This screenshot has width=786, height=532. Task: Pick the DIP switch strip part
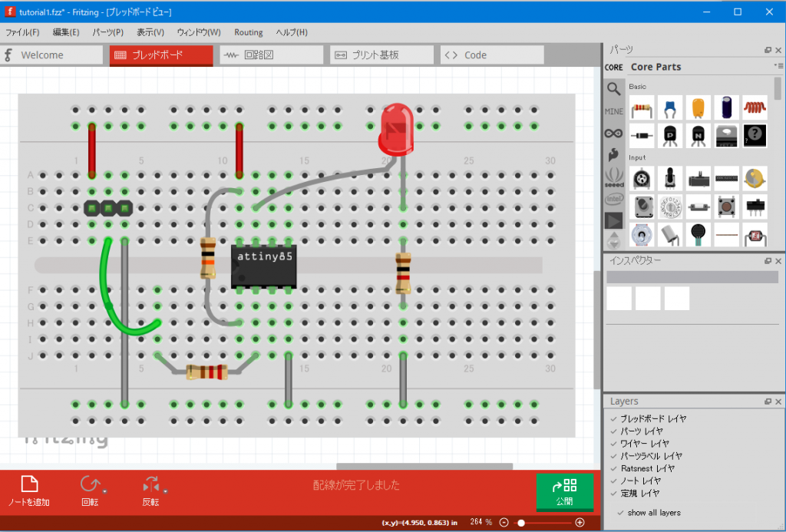727,179
